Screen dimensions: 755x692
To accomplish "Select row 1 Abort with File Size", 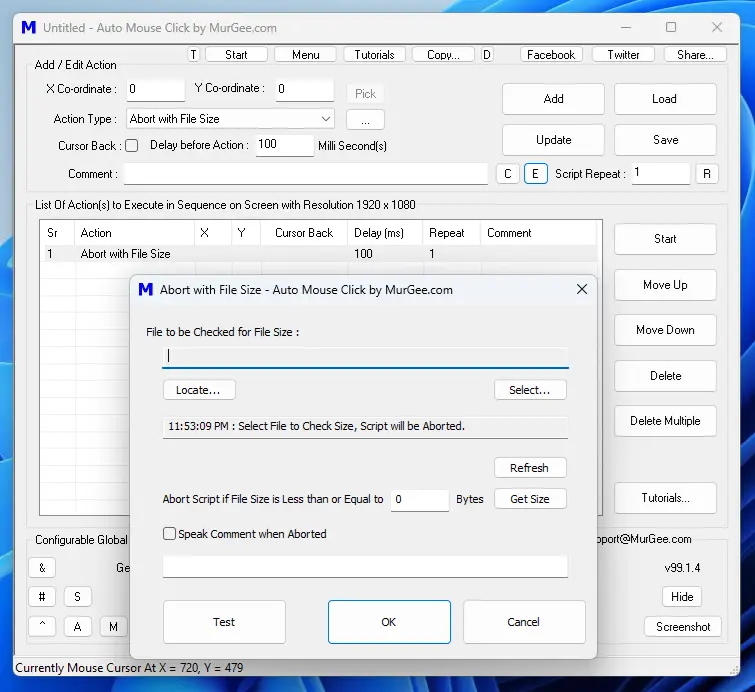I will click(x=320, y=254).
